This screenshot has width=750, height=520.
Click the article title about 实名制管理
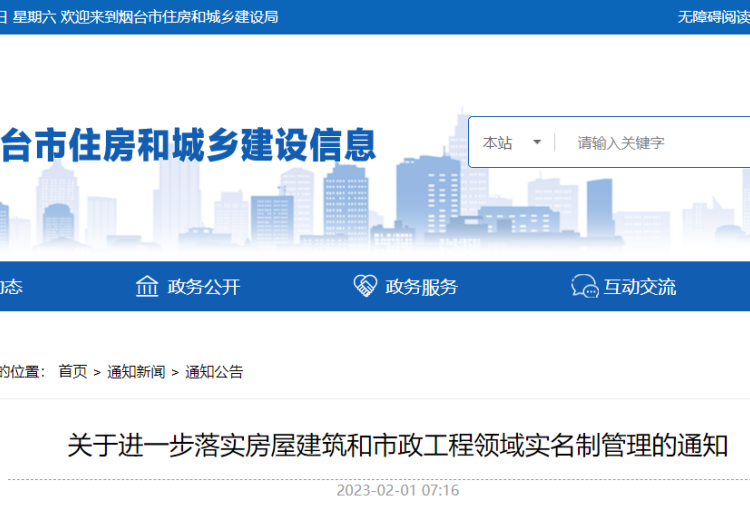pyautogui.click(x=397, y=445)
